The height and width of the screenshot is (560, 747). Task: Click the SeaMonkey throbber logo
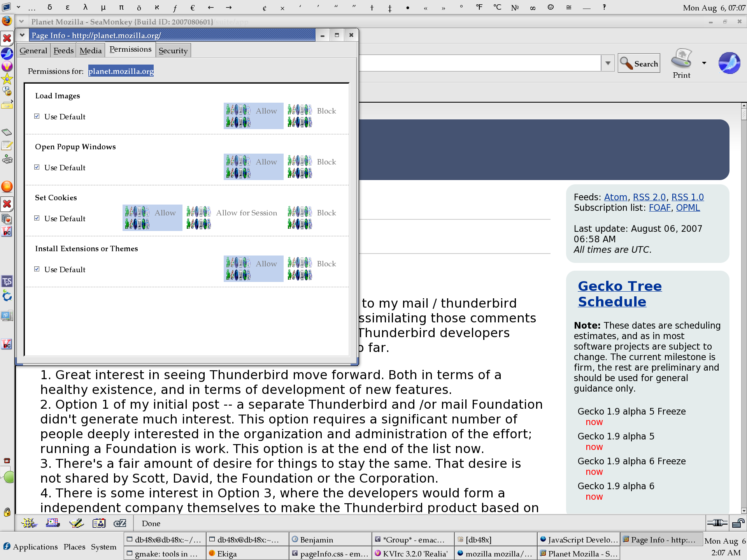(729, 63)
